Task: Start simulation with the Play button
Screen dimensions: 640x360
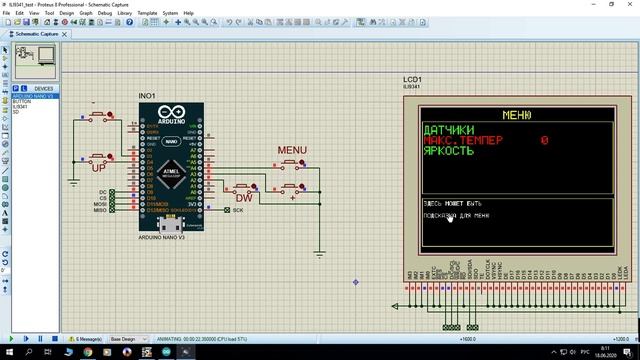Action: pos(11,339)
